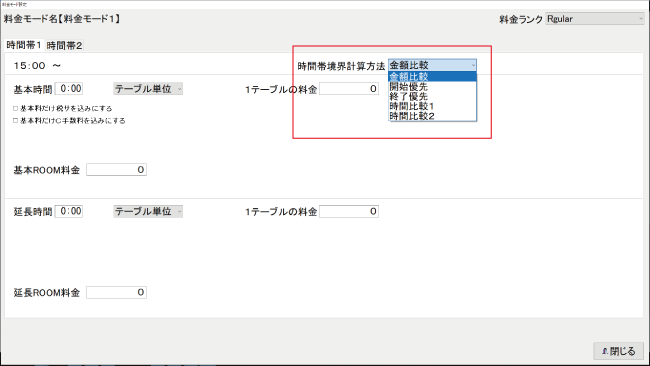Click 1テーブルの料金 field in 基本 section
Screen dimensions: 650x366
[349, 89]
